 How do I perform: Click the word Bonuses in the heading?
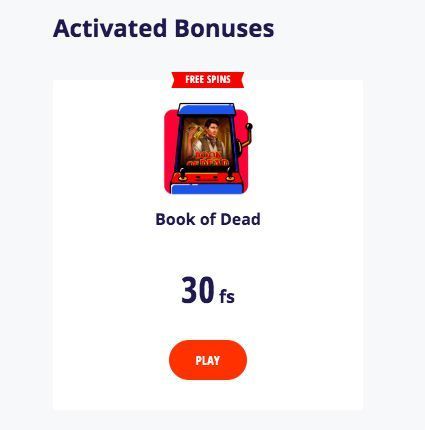click(224, 28)
